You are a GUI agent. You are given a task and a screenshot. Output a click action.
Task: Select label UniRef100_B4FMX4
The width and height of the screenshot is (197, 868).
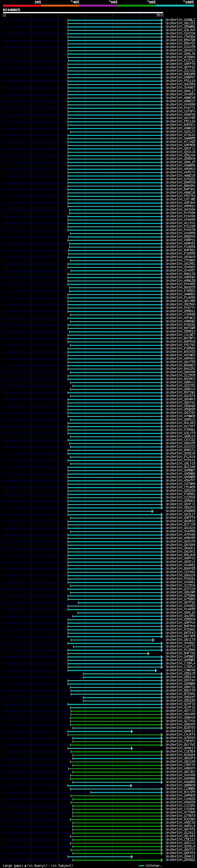pos(180,626)
